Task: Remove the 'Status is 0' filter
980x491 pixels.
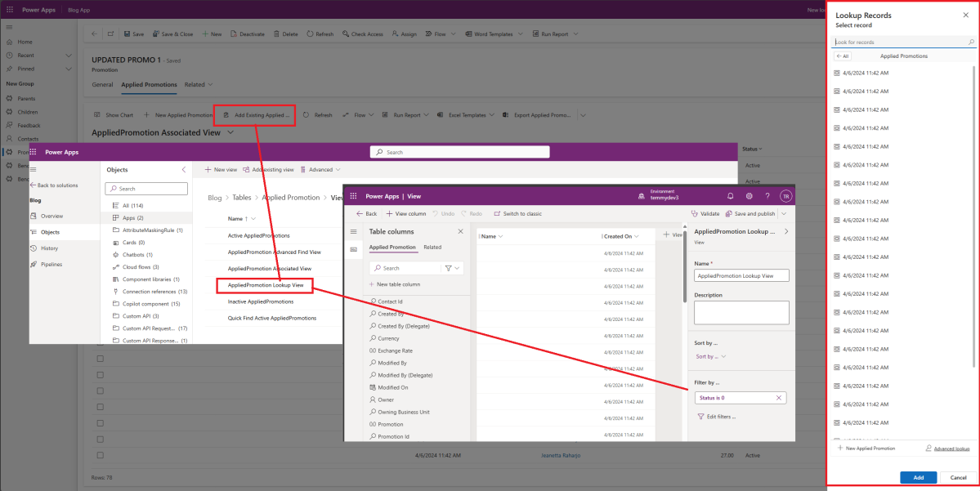Action: pyautogui.click(x=779, y=398)
